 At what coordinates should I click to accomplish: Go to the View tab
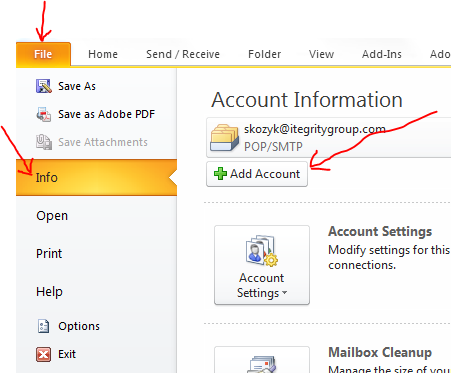(x=321, y=54)
